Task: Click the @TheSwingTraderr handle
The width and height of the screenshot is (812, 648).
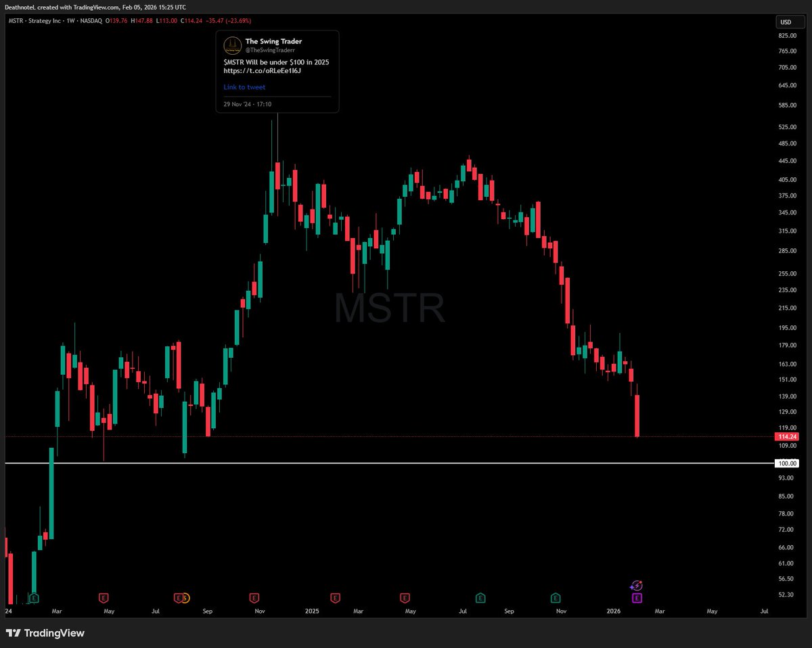Action: click(269, 50)
